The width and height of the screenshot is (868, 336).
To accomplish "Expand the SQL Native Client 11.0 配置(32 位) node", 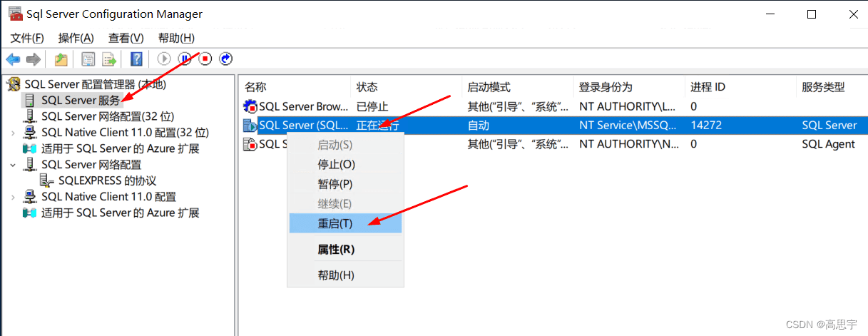I will [x=13, y=133].
